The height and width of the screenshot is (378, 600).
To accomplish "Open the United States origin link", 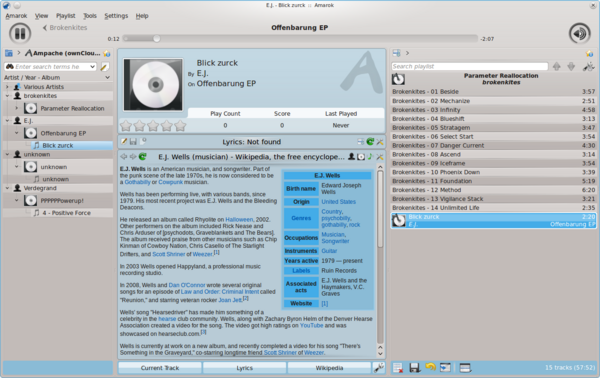I will point(338,202).
